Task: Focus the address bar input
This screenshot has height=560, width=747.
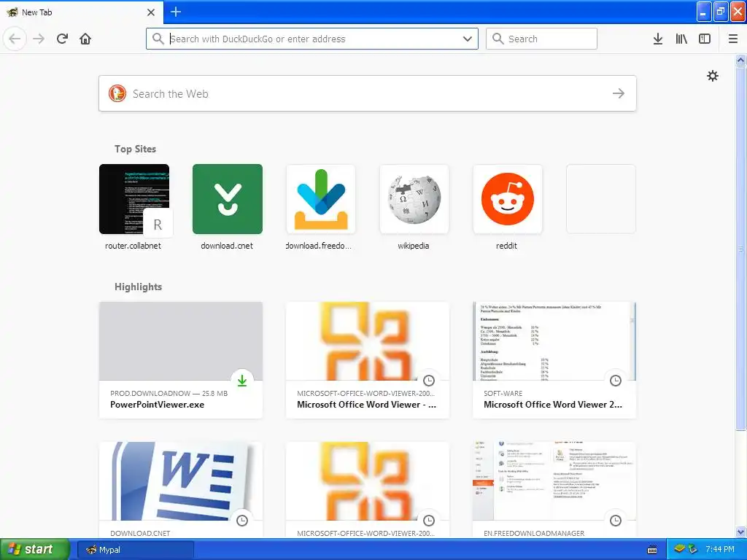Action: tap(312, 39)
